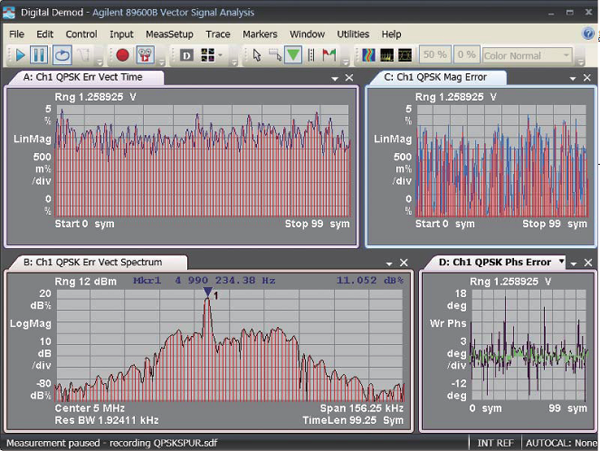
Task: Click the recording player tape icon
Action: point(145,55)
